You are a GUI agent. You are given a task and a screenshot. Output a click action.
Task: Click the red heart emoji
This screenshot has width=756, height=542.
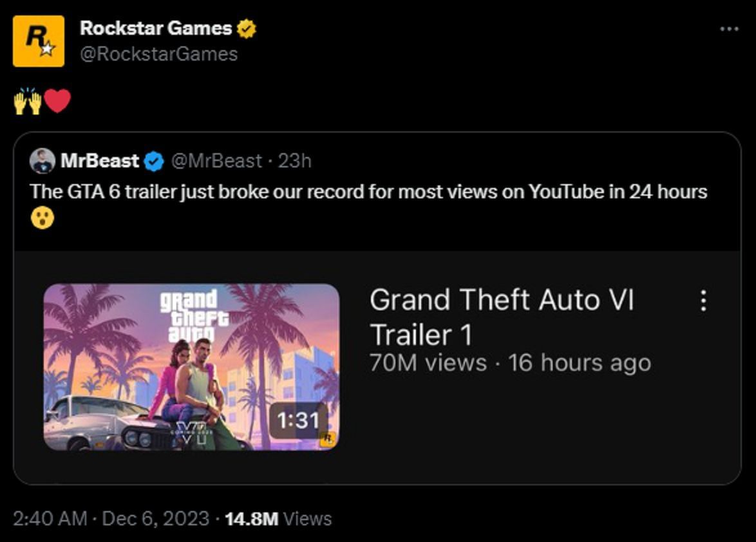click(57, 102)
